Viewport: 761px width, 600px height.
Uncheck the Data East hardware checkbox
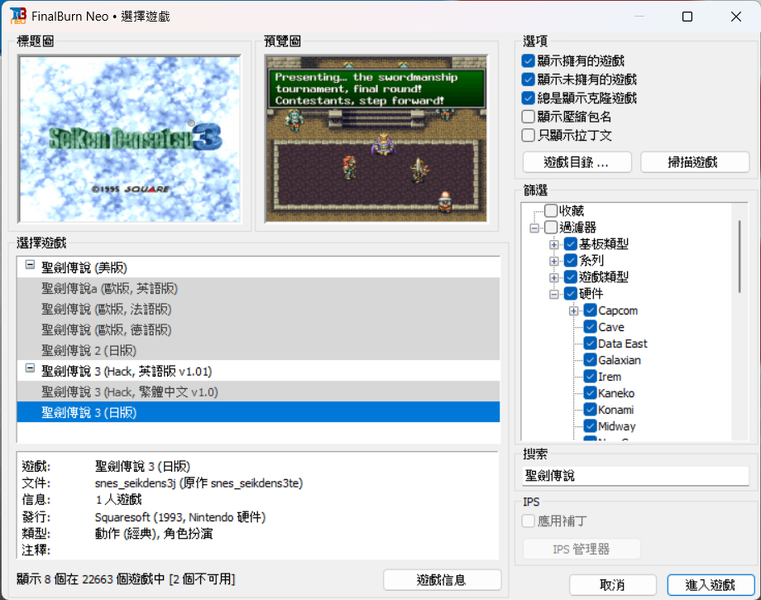(x=590, y=343)
